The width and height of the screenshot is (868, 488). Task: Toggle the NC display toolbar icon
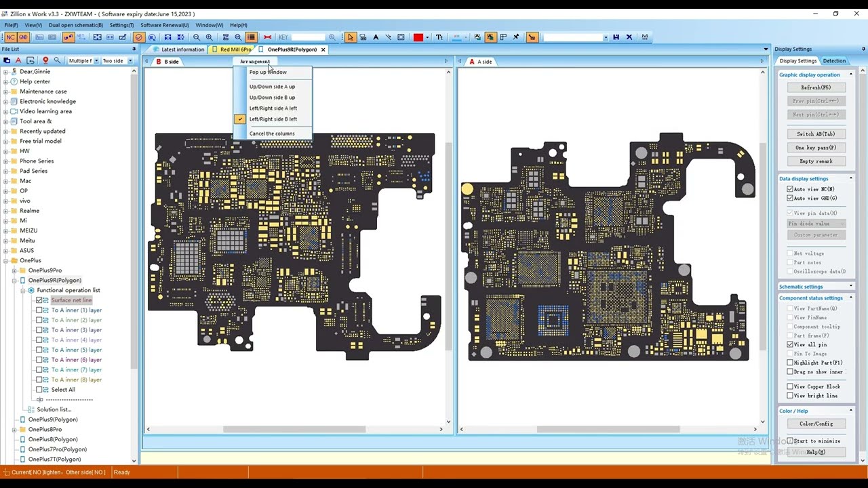point(11,37)
